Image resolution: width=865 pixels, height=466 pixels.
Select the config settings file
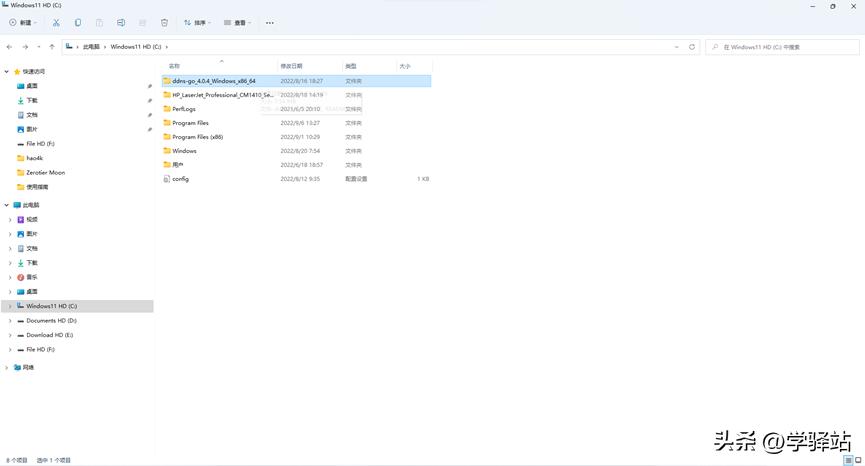tap(180, 179)
